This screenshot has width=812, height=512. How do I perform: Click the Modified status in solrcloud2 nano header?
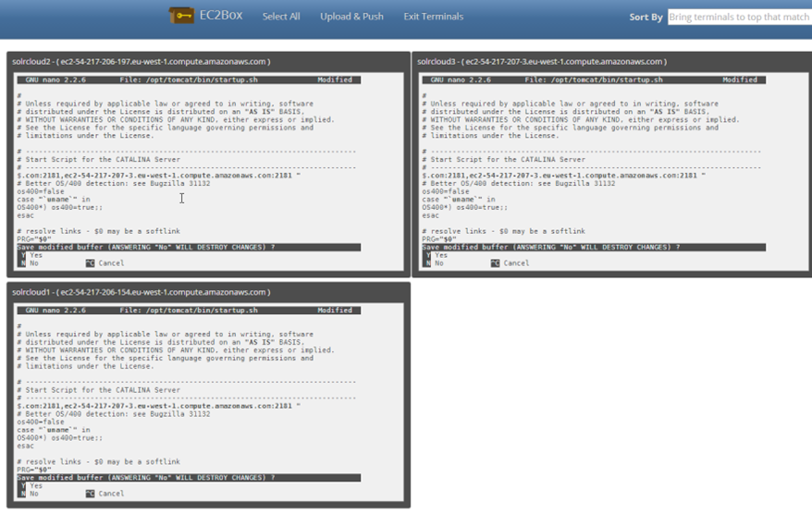[x=335, y=79]
